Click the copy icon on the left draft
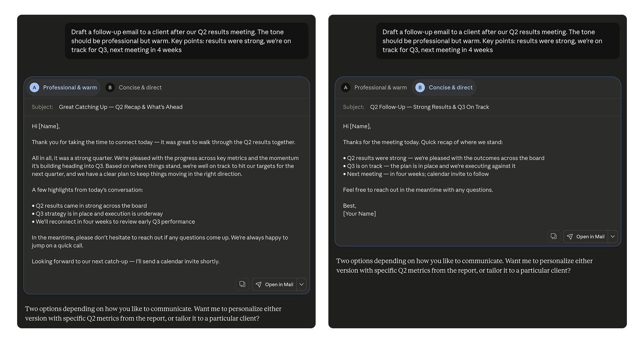 coord(242,284)
